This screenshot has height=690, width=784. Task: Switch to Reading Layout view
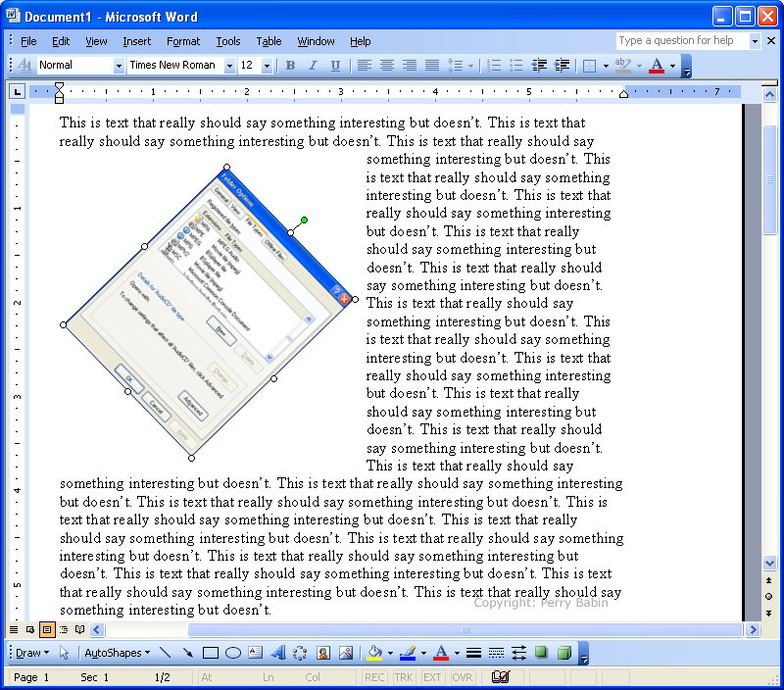tap(79, 629)
